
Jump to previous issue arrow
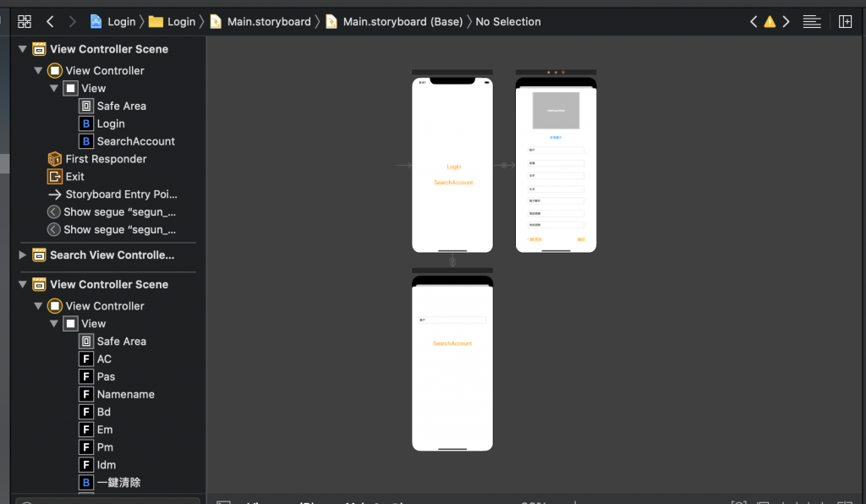[x=754, y=21]
